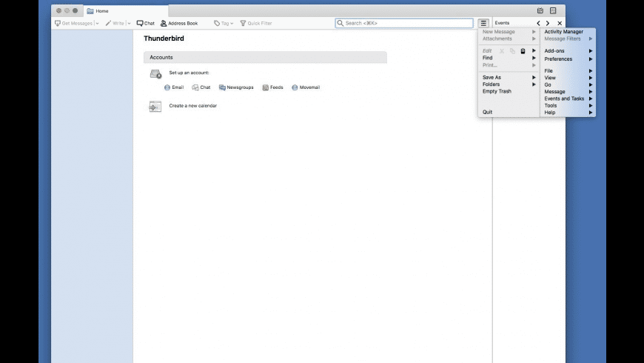The height and width of the screenshot is (363, 644).
Task: Set up an Email account
Action: tap(174, 87)
